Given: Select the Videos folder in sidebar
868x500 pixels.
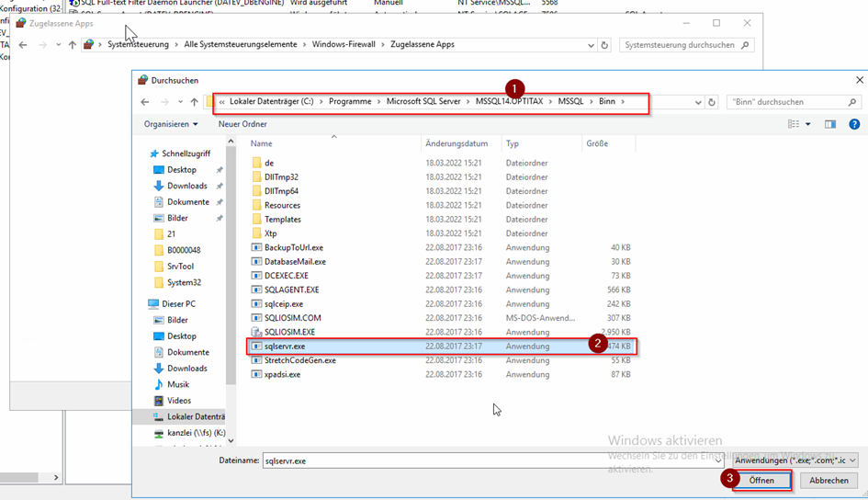Looking at the screenshot, I should point(179,401).
